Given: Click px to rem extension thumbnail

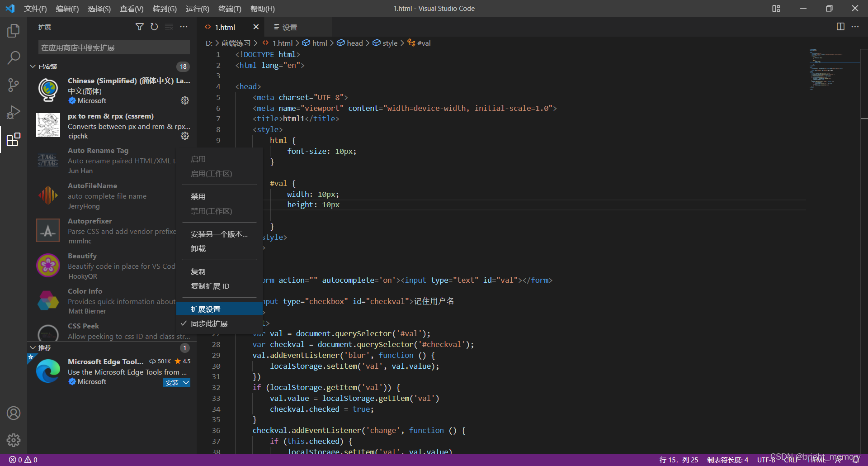Looking at the screenshot, I should (x=48, y=125).
